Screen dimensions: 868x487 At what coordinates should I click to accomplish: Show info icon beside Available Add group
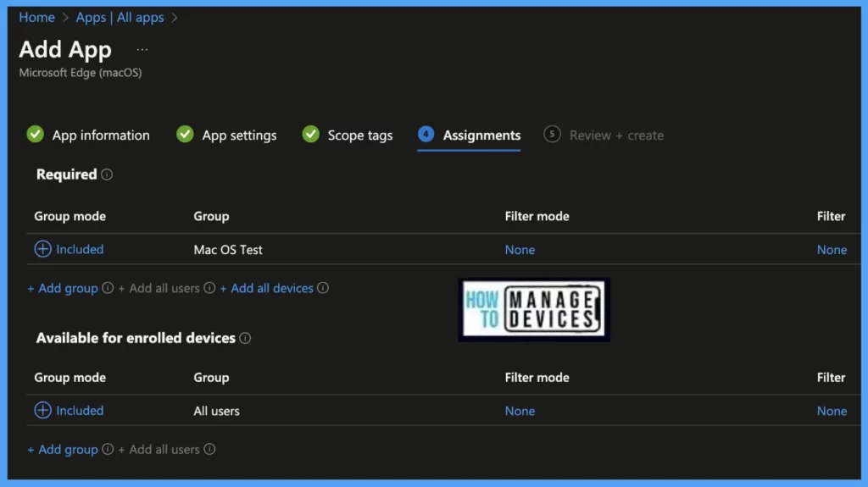pos(108,449)
